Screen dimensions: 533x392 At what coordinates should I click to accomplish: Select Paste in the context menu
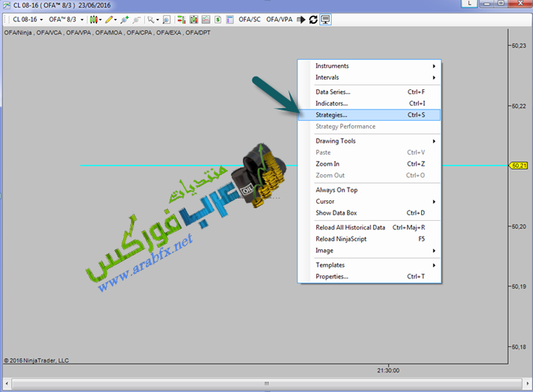[370, 153]
